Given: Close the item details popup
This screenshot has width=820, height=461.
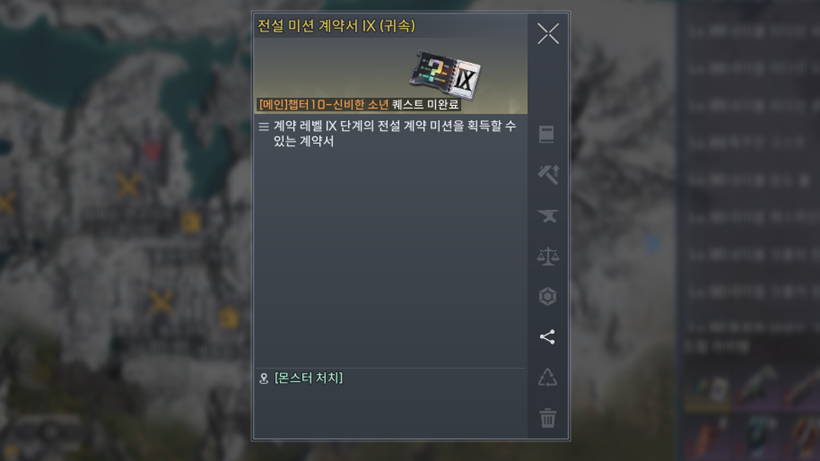Looking at the screenshot, I should pos(548,34).
